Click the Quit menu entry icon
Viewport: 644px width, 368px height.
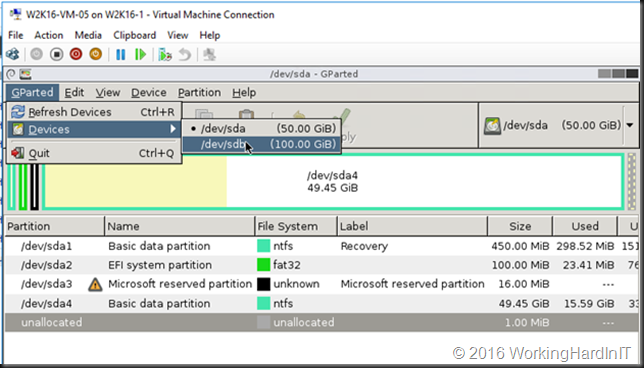[x=17, y=153]
